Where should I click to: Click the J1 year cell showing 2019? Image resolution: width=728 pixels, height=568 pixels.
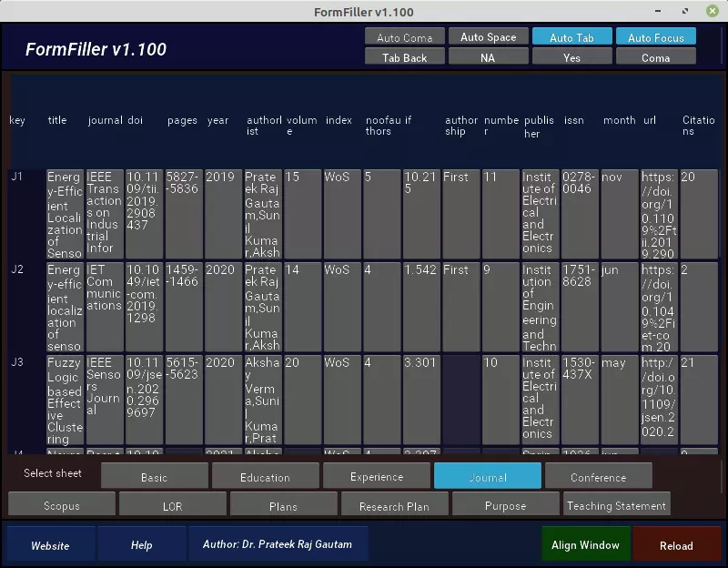click(x=223, y=214)
